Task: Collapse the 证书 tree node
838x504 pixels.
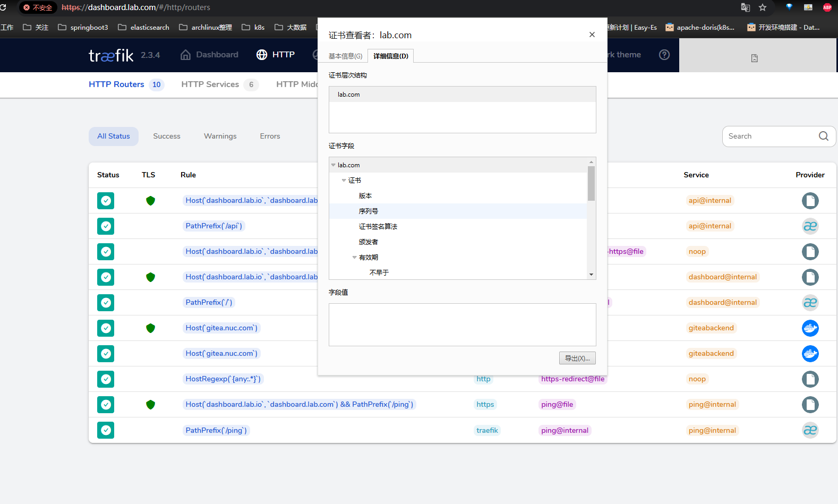Action: pyautogui.click(x=344, y=181)
